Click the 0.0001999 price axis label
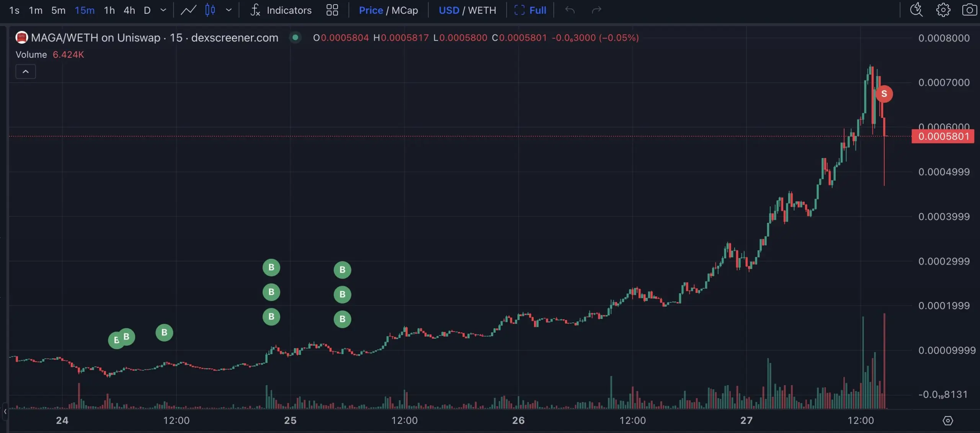The width and height of the screenshot is (980, 433). click(944, 306)
